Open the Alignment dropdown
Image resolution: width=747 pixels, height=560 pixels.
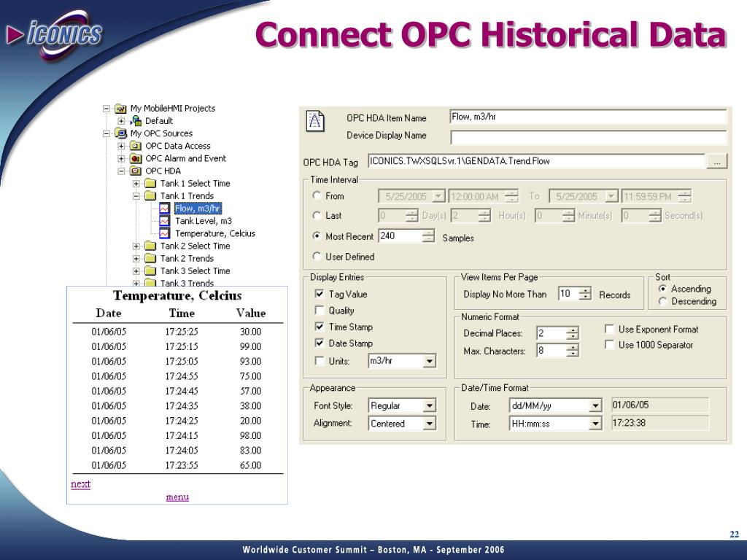click(429, 424)
